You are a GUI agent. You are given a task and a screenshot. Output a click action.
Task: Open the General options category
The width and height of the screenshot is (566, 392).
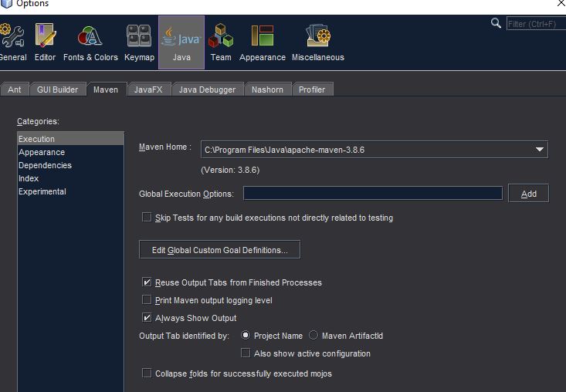coord(12,42)
